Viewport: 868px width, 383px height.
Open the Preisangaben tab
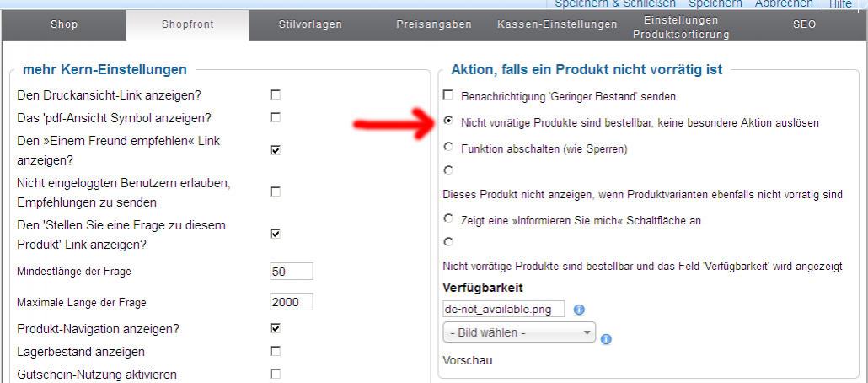coord(434,25)
